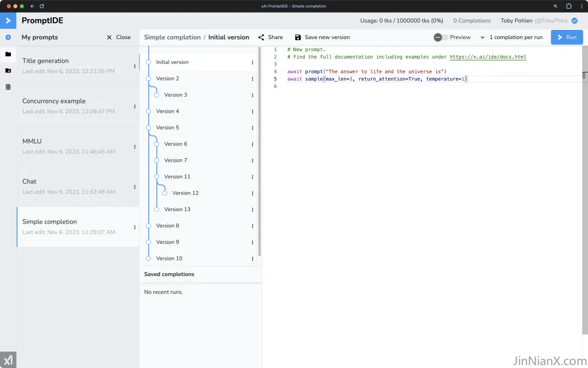588x368 pixels.
Task: Open the documents file icon in sidebar
Action: point(8,87)
